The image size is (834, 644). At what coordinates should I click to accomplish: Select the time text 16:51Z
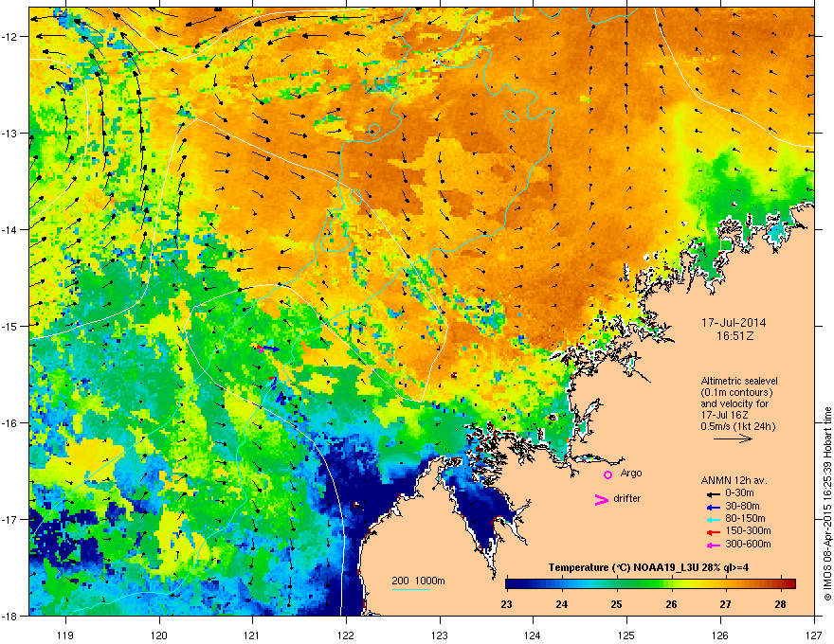[734, 336]
